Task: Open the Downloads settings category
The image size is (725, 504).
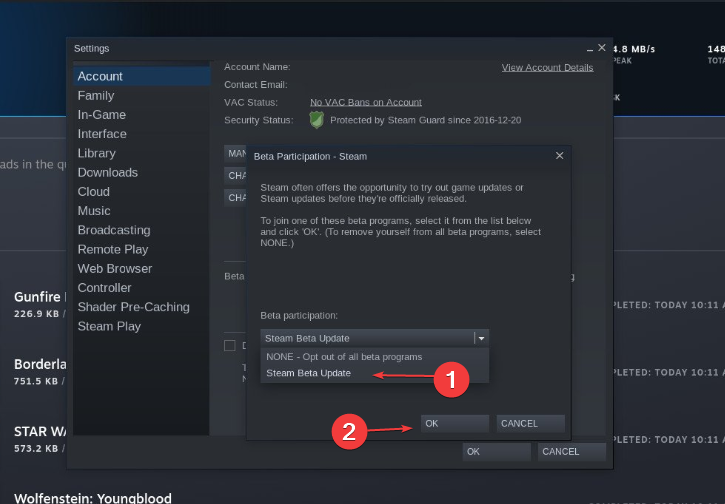Action: coord(142,172)
